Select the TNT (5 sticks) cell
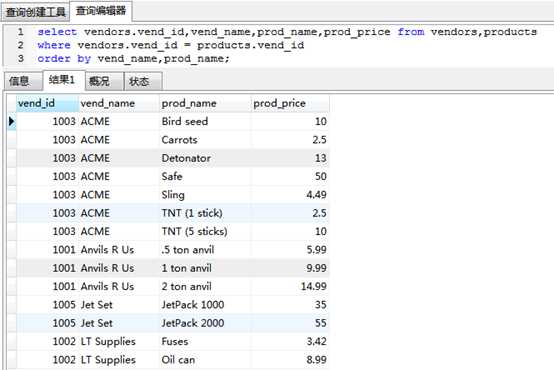 205,231
